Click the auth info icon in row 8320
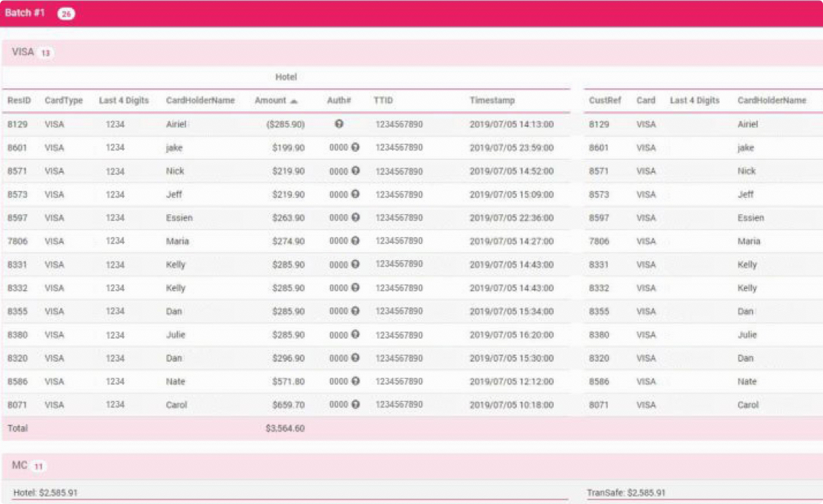Screen dimensions: 823x504 355,358
